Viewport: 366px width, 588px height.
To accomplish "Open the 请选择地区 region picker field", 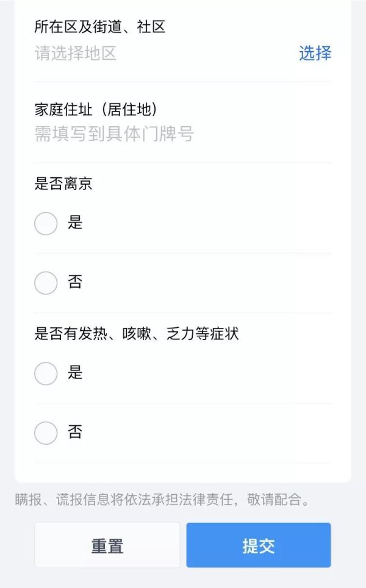I will (x=75, y=53).
